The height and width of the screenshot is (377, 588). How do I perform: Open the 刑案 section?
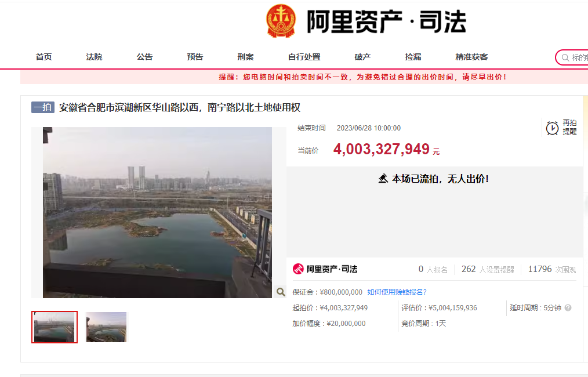245,57
